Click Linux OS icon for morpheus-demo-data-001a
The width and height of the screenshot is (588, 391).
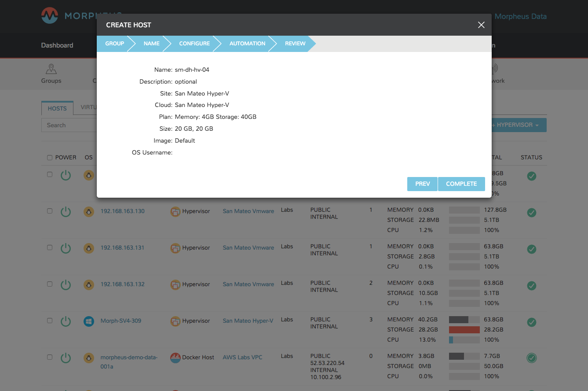coord(89,358)
